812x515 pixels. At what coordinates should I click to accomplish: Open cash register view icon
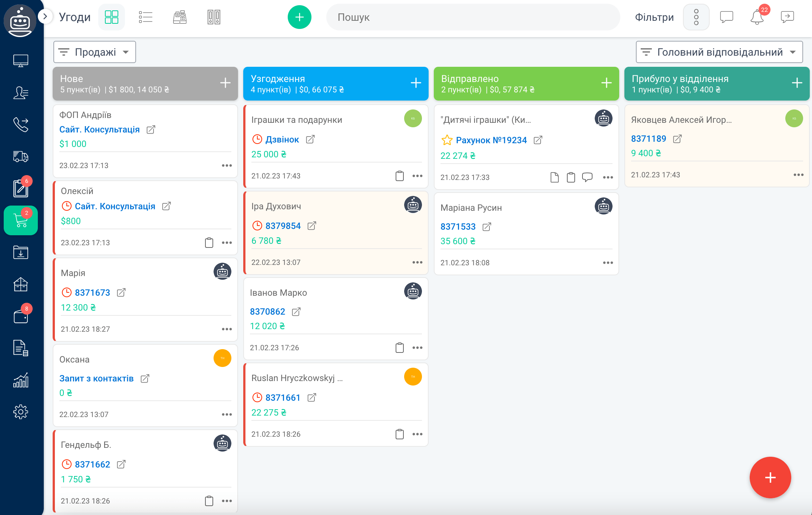tap(180, 17)
